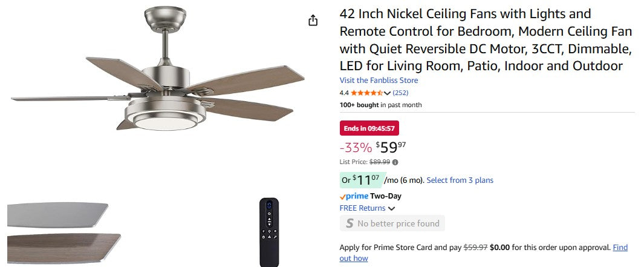Click Select from 3 plans link
644x267 pixels.
460,180
